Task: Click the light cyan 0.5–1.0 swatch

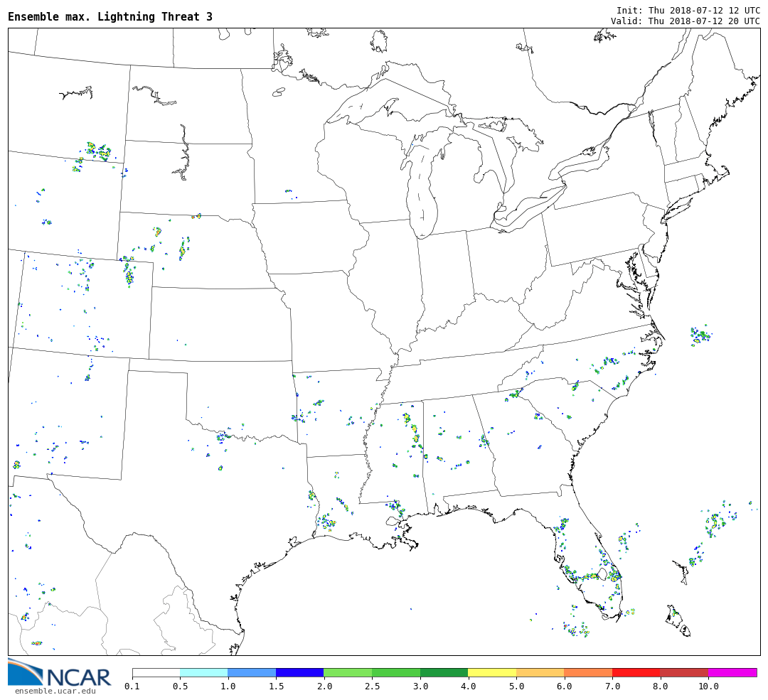Action: click(203, 672)
